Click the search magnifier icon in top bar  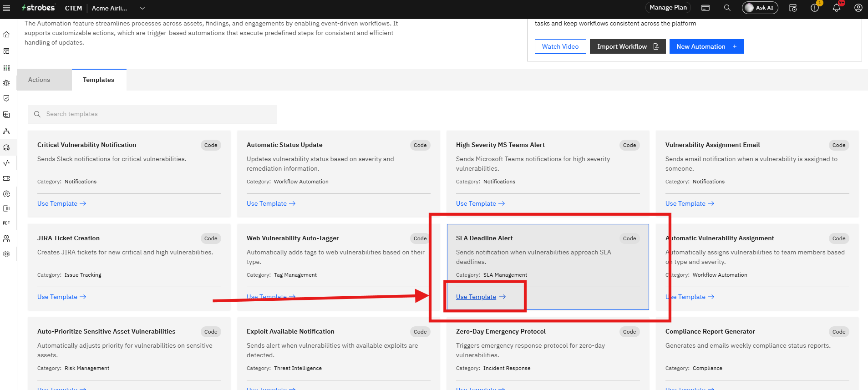(x=727, y=8)
